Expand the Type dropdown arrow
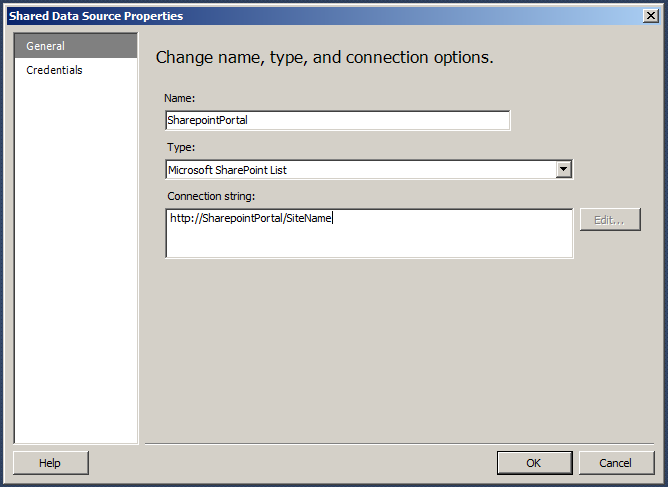The width and height of the screenshot is (668, 487). click(564, 169)
